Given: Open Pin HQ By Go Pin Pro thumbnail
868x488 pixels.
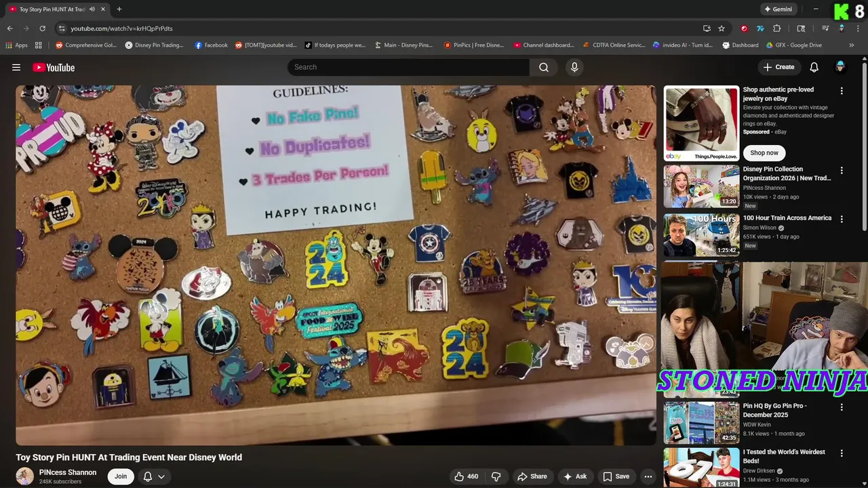Looking at the screenshot, I should (x=701, y=422).
